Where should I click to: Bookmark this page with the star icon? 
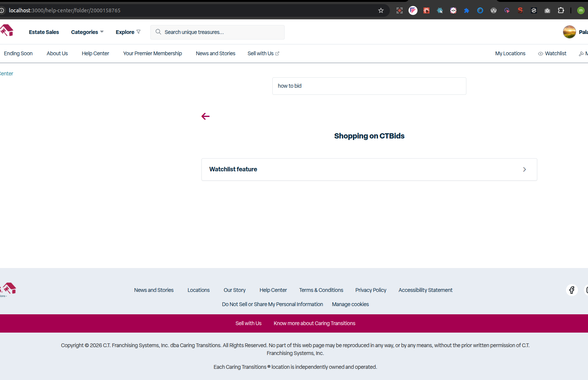point(381,10)
